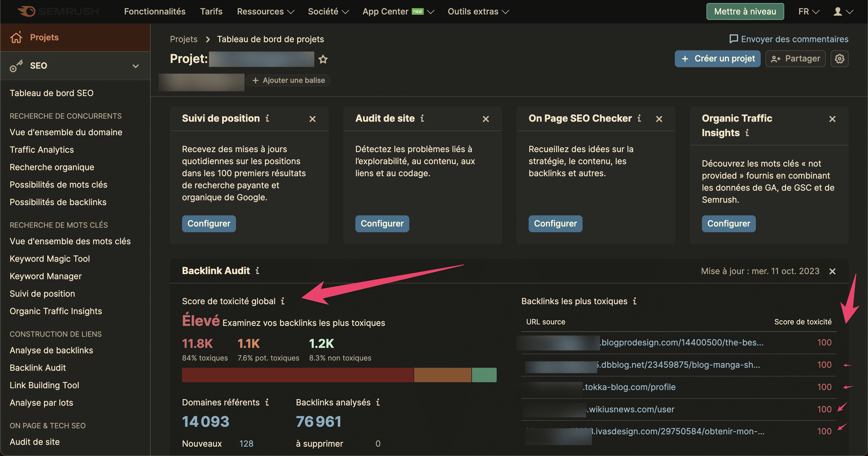
Task: Open info icon beside Backlink Audit title
Action: 257,270
